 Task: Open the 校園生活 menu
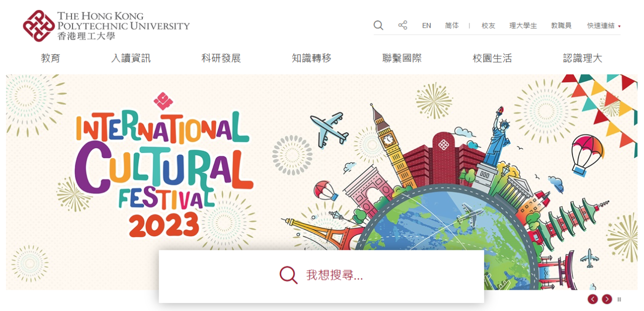coord(492,58)
